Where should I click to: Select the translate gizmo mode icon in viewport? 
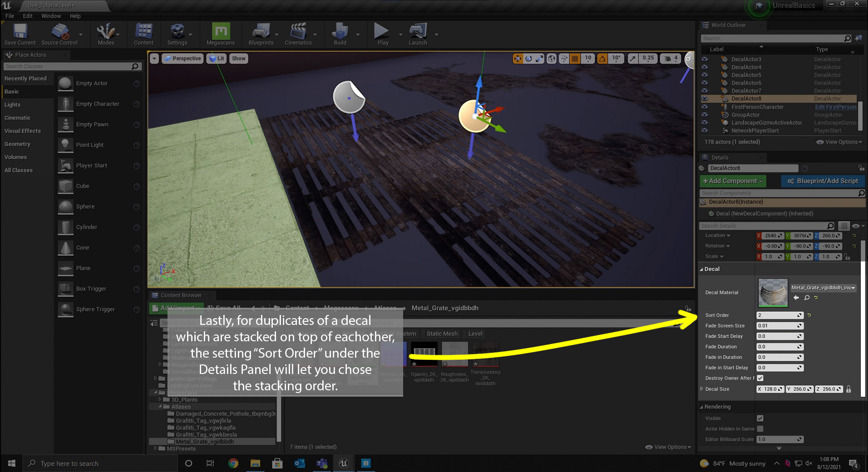click(x=518, y=59)
